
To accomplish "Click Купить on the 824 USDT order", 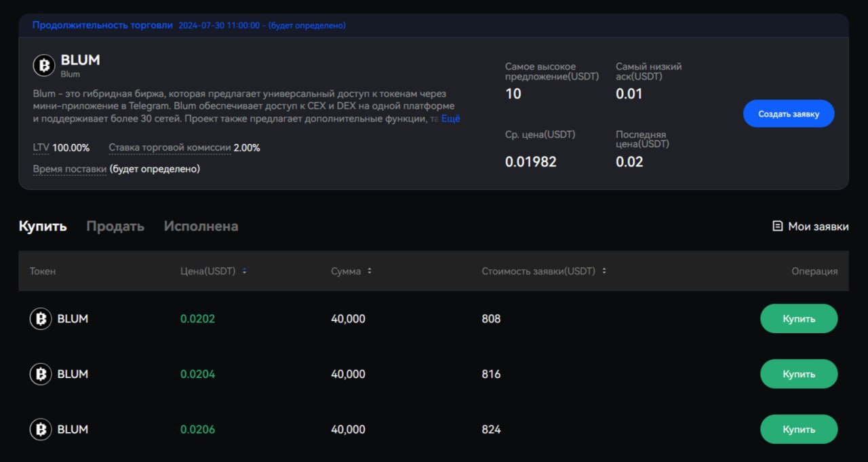I will click(x=798, y=429).
